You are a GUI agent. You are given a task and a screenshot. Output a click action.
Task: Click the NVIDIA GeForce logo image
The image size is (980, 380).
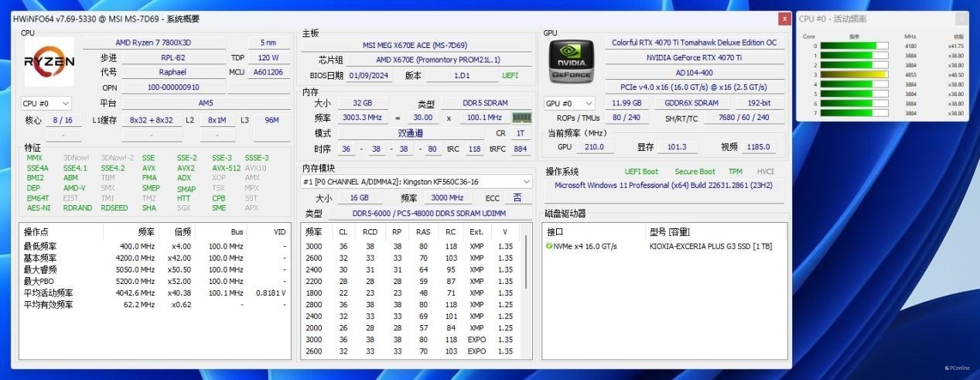[x=571, y=61]
